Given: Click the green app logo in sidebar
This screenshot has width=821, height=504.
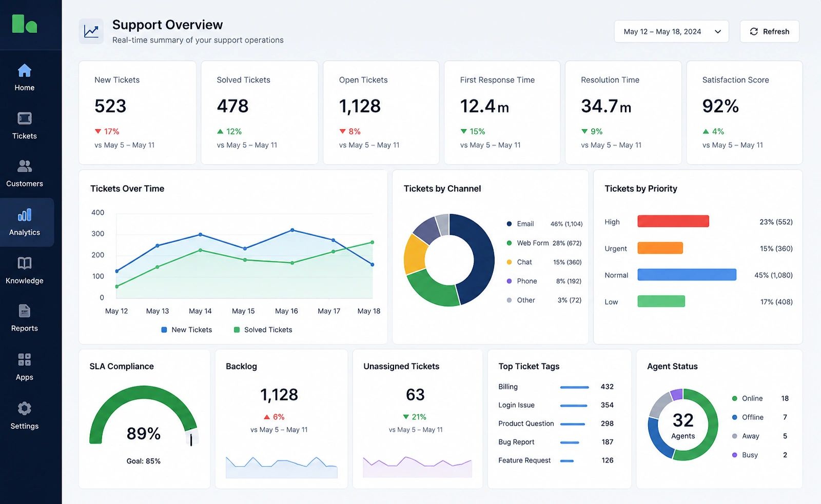Looking at the screenshot, I should point(24,24).
